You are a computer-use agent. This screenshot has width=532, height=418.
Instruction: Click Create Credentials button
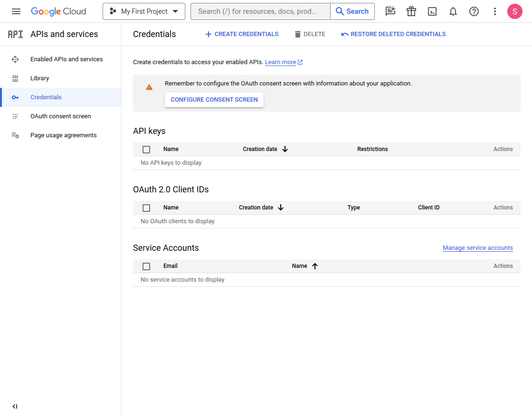click(242, 34)
